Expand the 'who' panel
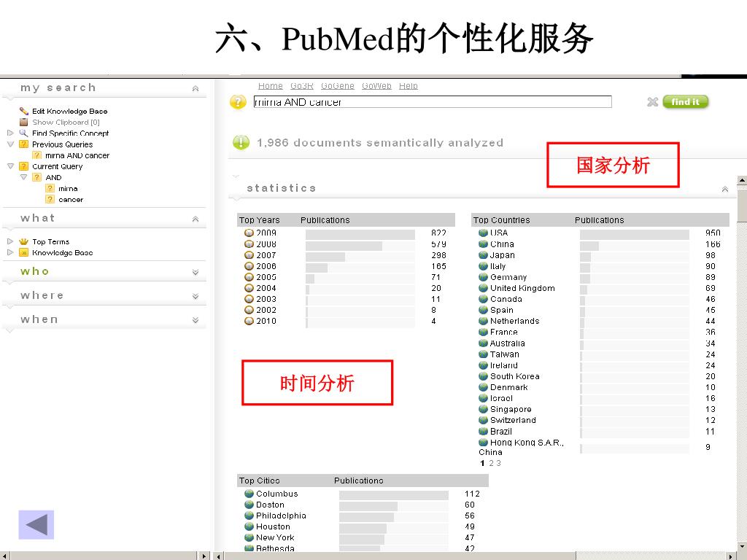 196,272
